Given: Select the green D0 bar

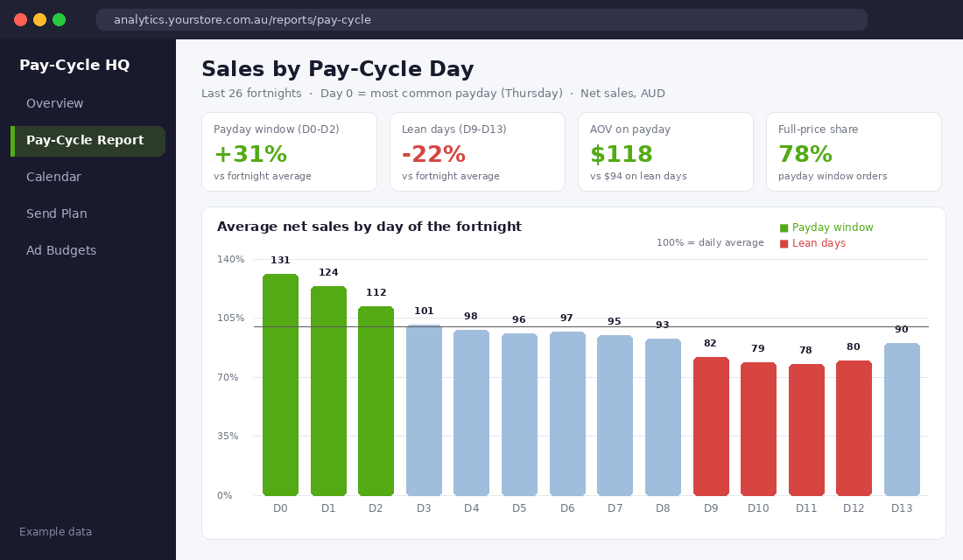Looking at the screenshot, I should (281, 385).
